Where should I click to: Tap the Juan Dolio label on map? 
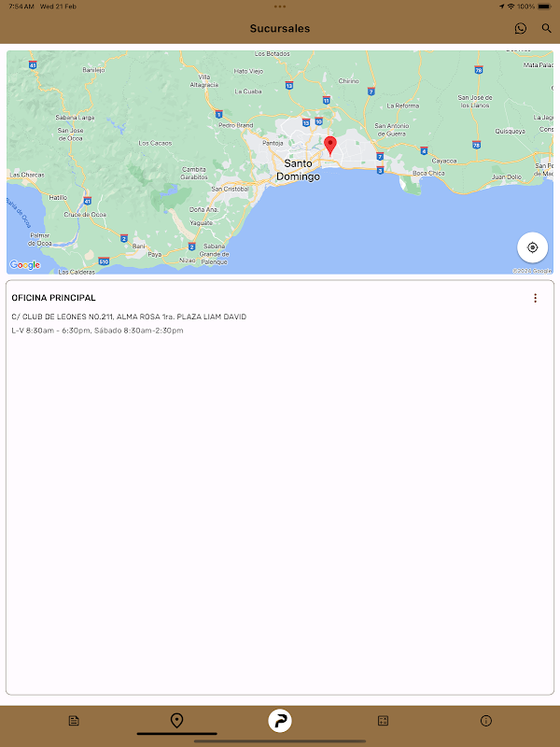pos(507,176)
